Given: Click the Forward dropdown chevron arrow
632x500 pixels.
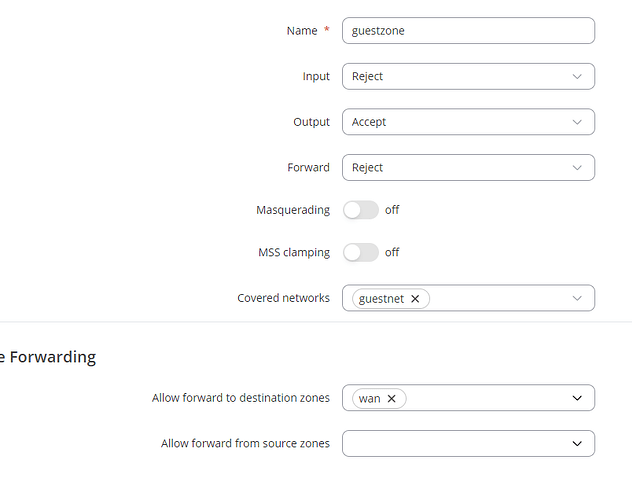Looking at the screenshot, I should (x=577, y=168).
